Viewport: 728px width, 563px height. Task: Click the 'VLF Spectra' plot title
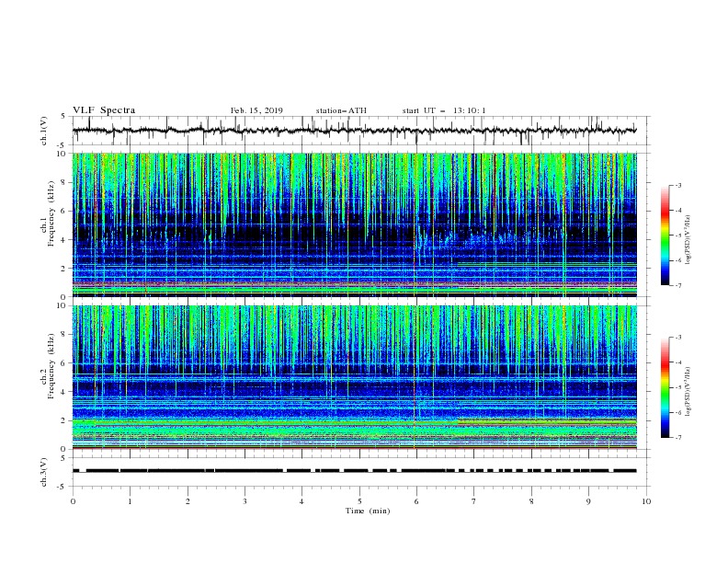pyautogui.click(x=104, y=110)
